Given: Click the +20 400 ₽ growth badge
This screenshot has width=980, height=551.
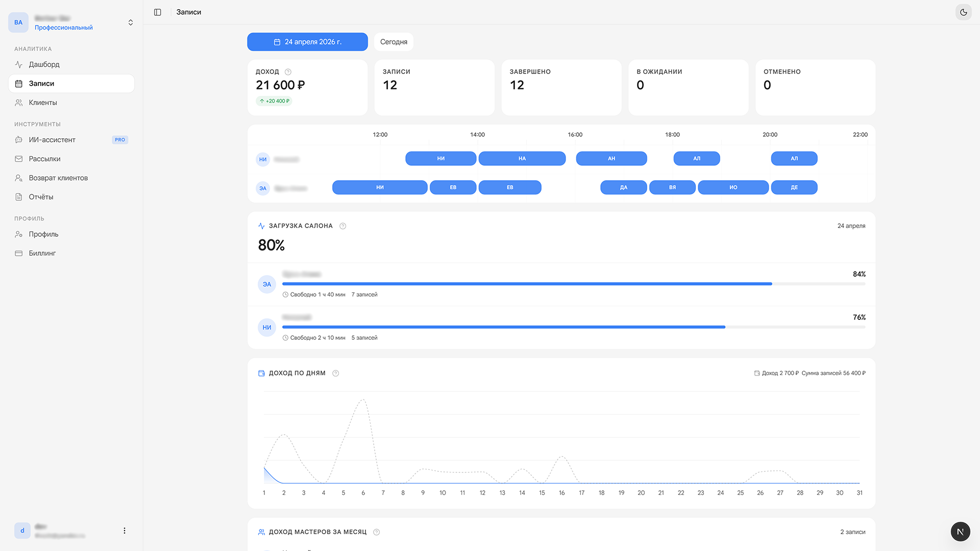Looking at the screenshot, I should point(274,101).
